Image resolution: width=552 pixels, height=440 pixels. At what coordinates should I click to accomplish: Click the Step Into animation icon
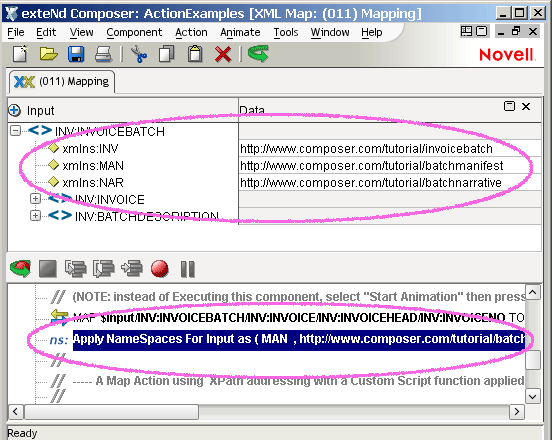76,269
